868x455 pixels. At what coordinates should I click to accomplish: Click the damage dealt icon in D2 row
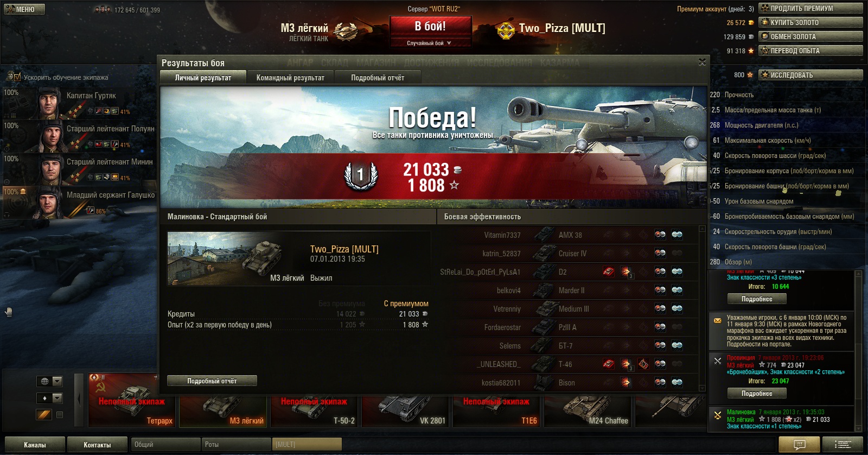tap(626, 271)
